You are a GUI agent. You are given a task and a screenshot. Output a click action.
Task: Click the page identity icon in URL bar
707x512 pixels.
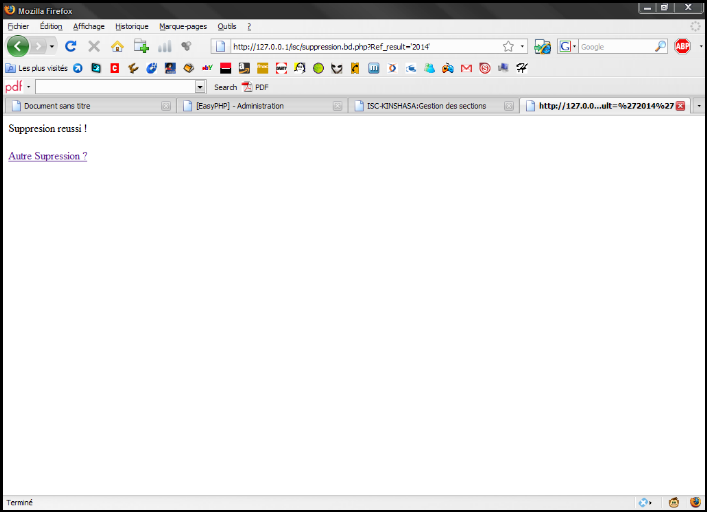click(x=220, y=46)
